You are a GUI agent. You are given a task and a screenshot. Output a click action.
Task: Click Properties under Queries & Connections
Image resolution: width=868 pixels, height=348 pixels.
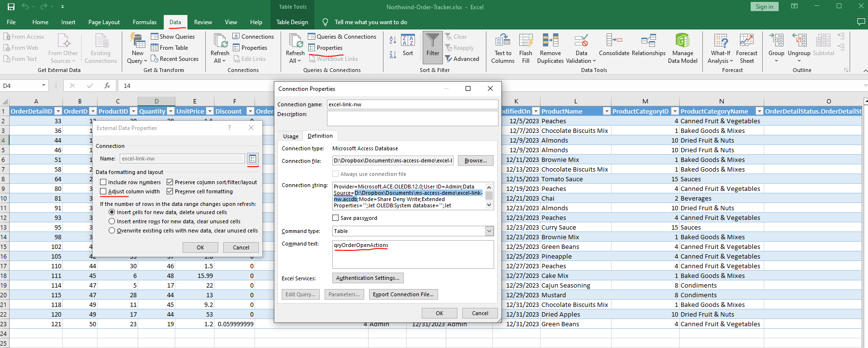pos(325,48)
